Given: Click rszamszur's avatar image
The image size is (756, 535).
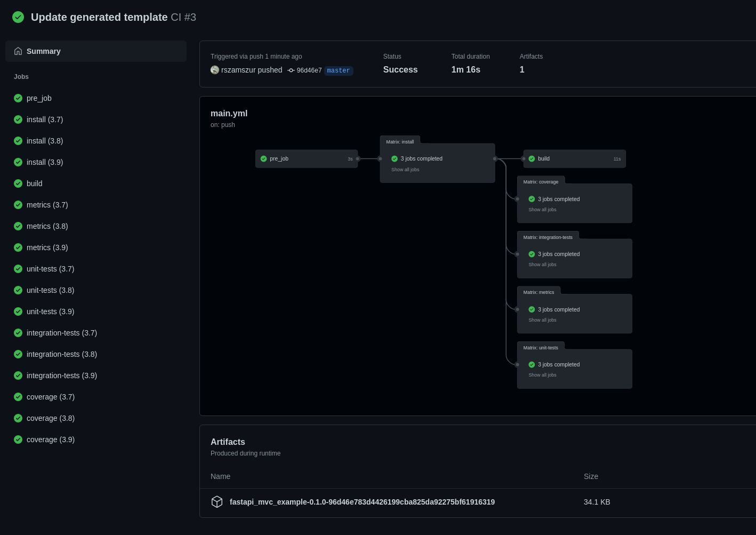Looking at the screenshot, I should (x=215, y=70).
